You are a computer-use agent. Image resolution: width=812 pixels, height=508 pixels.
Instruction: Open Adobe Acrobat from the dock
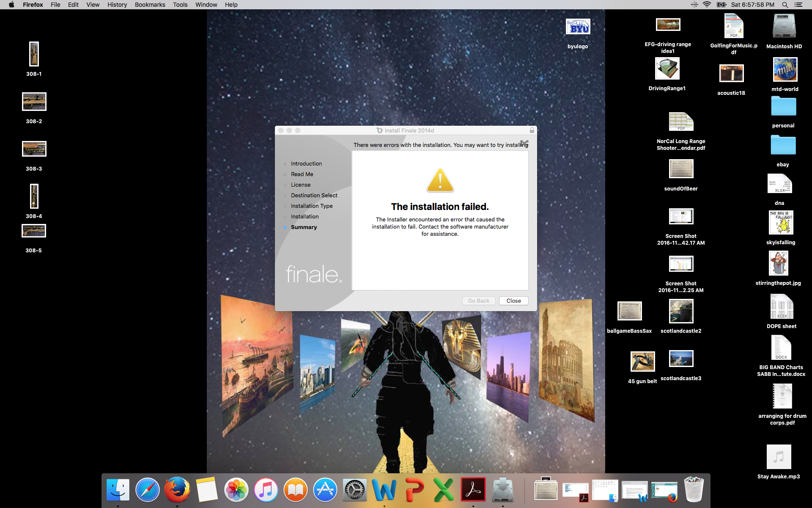tap(473, 490)
